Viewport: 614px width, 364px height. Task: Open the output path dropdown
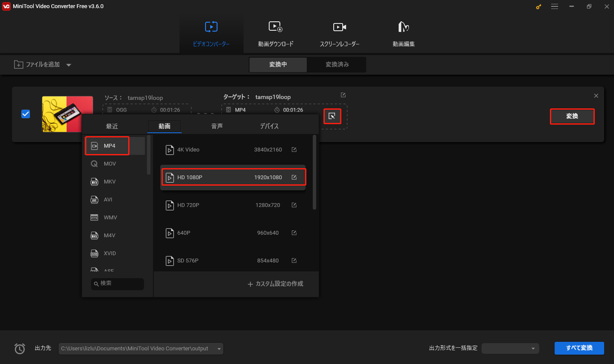pos(219,349)
